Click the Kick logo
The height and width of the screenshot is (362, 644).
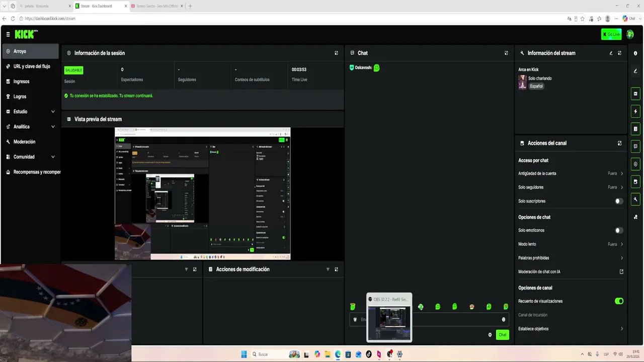pos(26,34)
